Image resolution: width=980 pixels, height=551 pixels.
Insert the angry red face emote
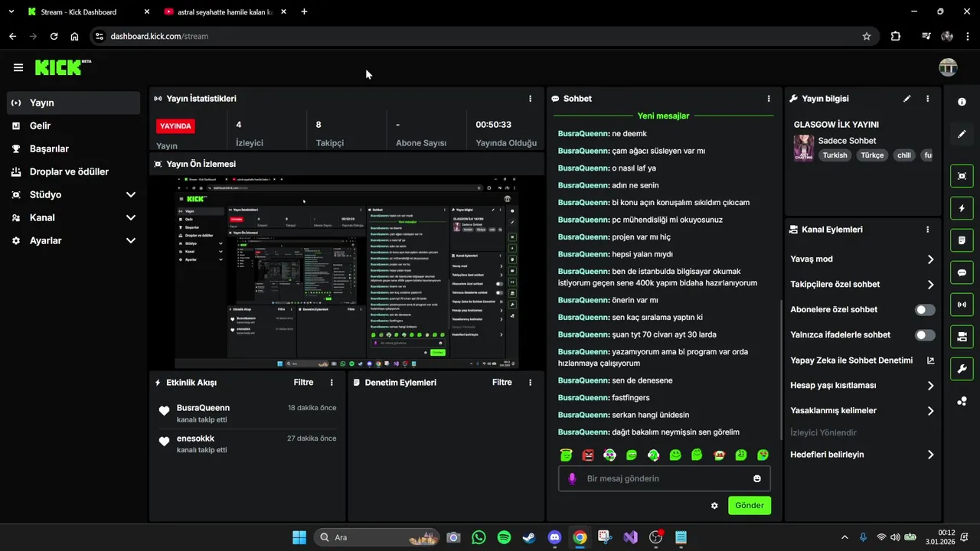point(588,455)
